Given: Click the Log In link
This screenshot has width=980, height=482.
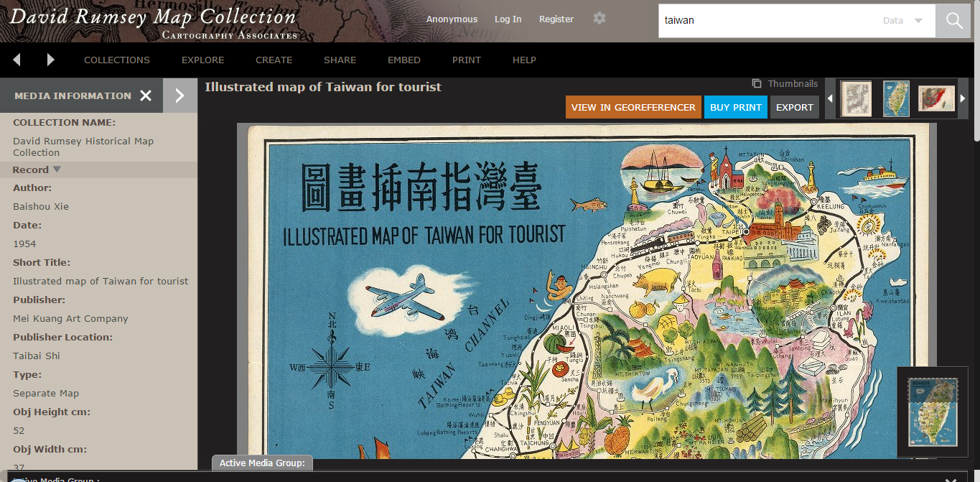Looking at the screenshot, I should pos(508,19).
